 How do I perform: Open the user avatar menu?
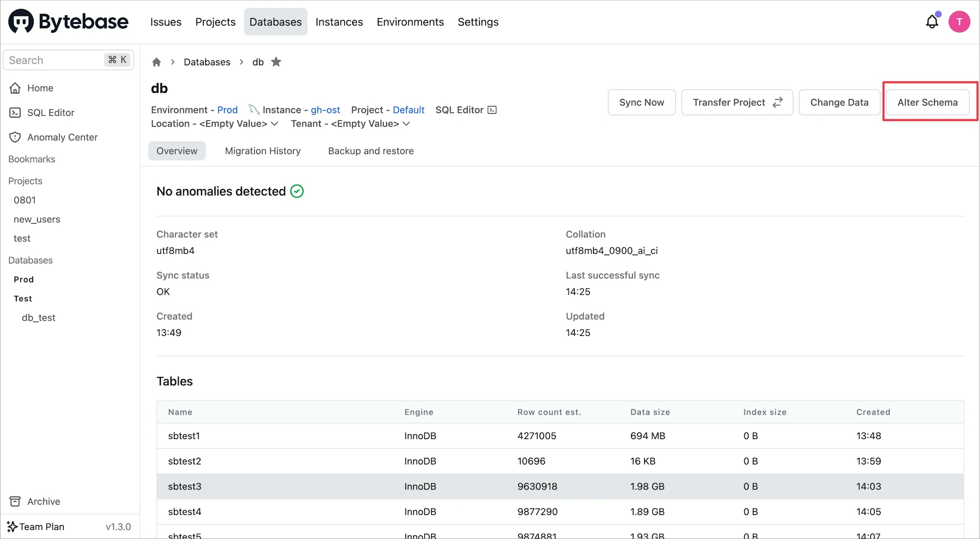tap(959, 22)
